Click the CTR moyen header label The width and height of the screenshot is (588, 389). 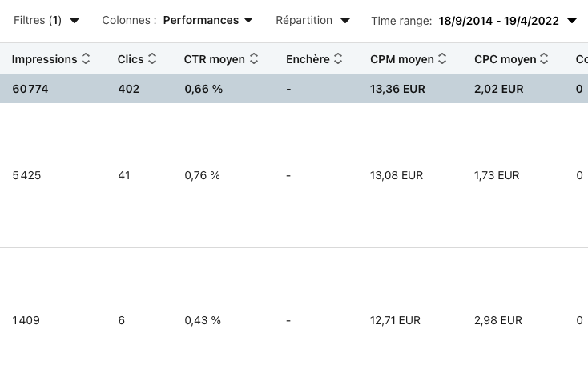coord(214,59)
